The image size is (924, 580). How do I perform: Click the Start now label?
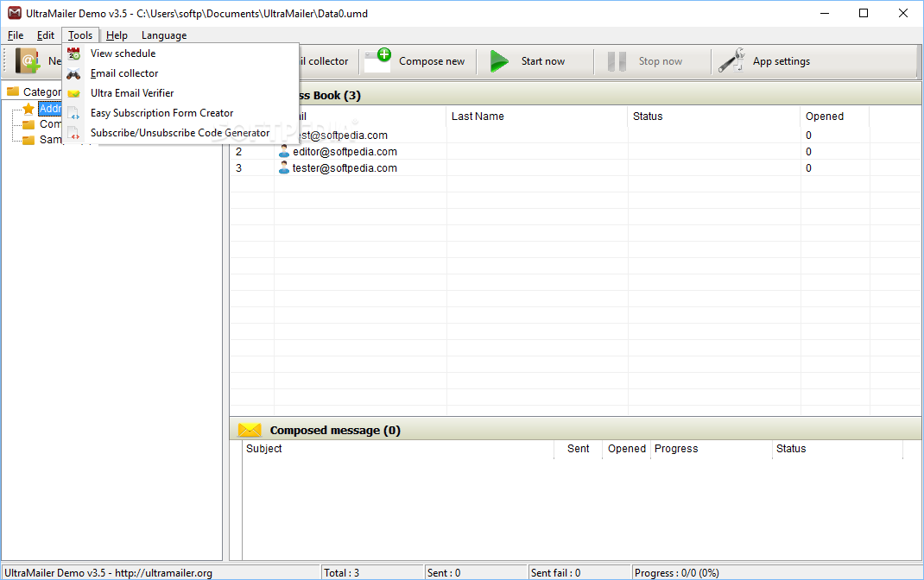pos(542,61)
